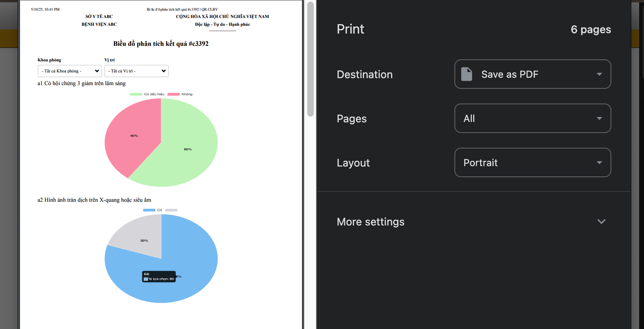Screen dimensions: 644x329
Task: Open the Destination dropdown arrow
Action: [x=599, y=74]
